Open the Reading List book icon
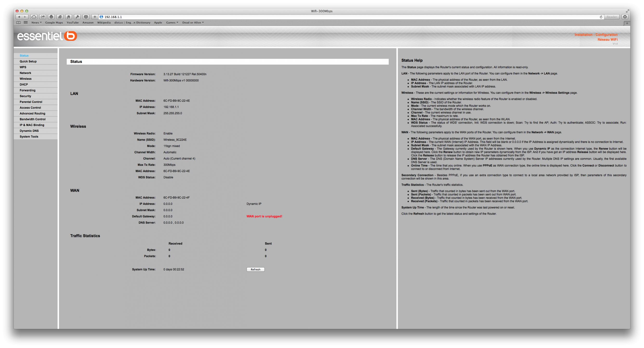 pyautogui.click(x=18, y=22)
